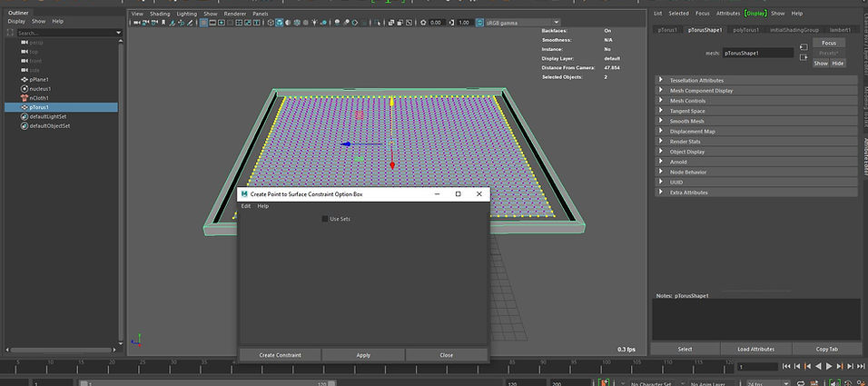Open the Renderer menu in viewport
The image size is (868, 386).
(235, 14)
